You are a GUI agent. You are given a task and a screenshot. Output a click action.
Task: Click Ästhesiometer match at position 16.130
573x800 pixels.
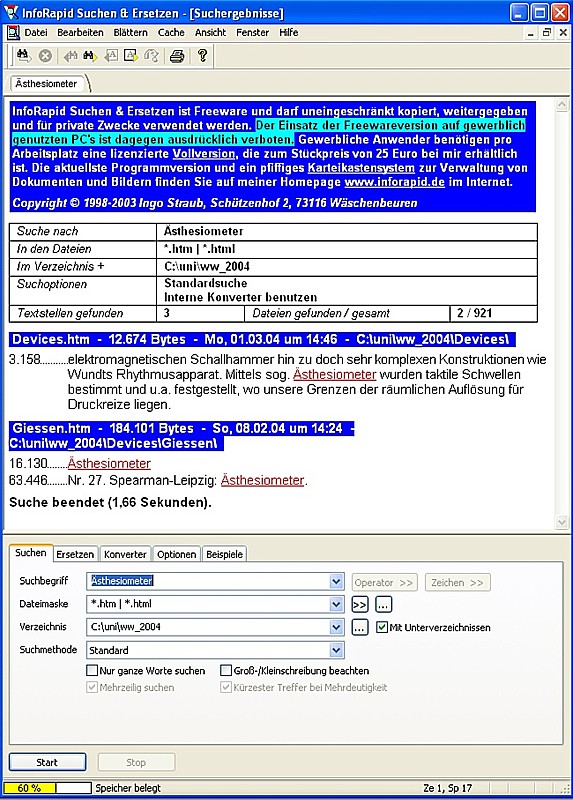click(109, 463)
